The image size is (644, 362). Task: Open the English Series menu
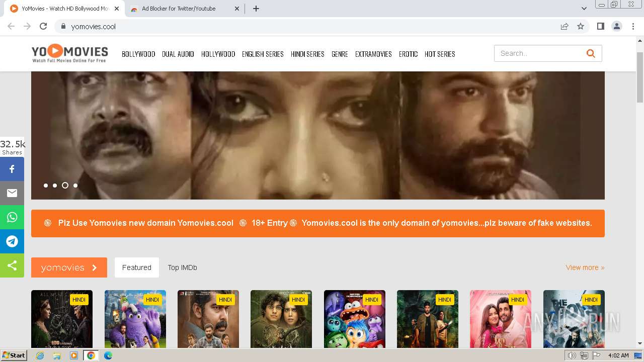point(263,54)
